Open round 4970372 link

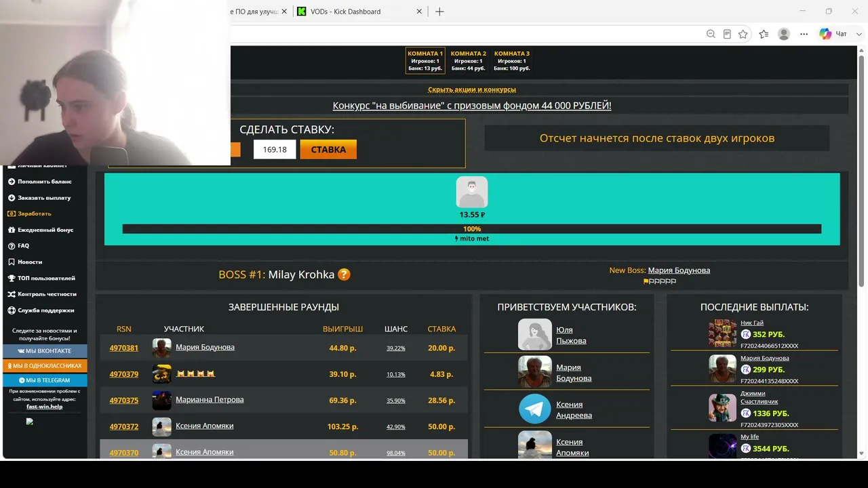click(124, 426)
